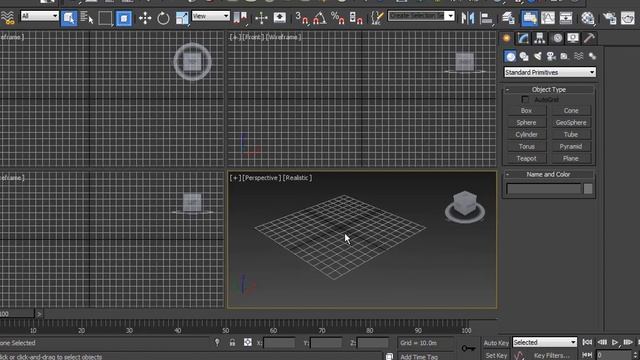Viewport: 640px width, 360px height.
Task: Toggle Angle Snap
Action: tap(320, 18)
